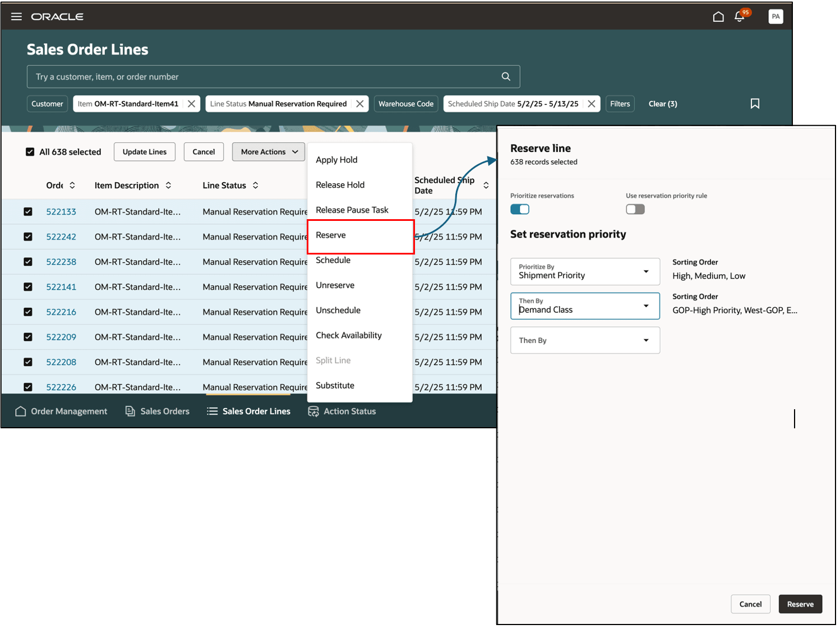Toggle Prioritize reservations switch
840x629 pixels.
pyautogui.click(x=520, y=209)
